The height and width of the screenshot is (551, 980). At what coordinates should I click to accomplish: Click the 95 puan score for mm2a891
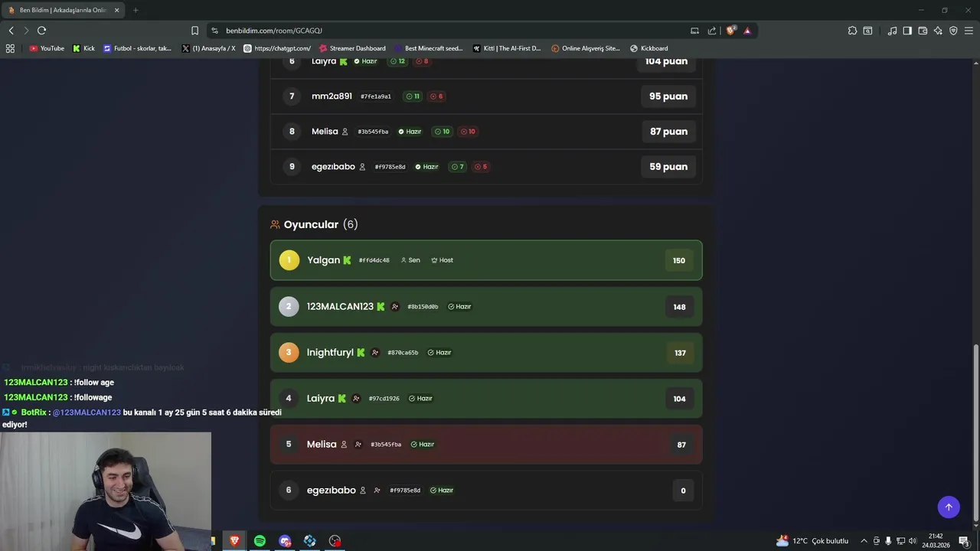[x=668, y=96]
